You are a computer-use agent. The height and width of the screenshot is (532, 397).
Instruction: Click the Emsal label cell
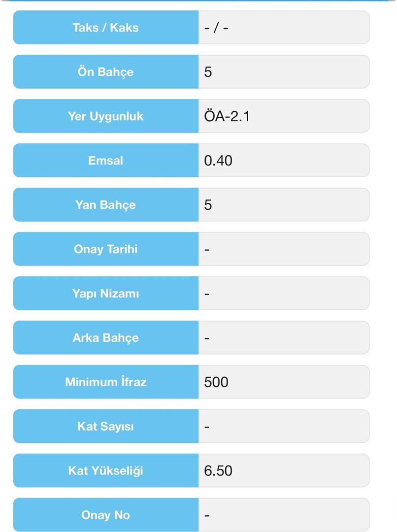click(x=105, y=161)
